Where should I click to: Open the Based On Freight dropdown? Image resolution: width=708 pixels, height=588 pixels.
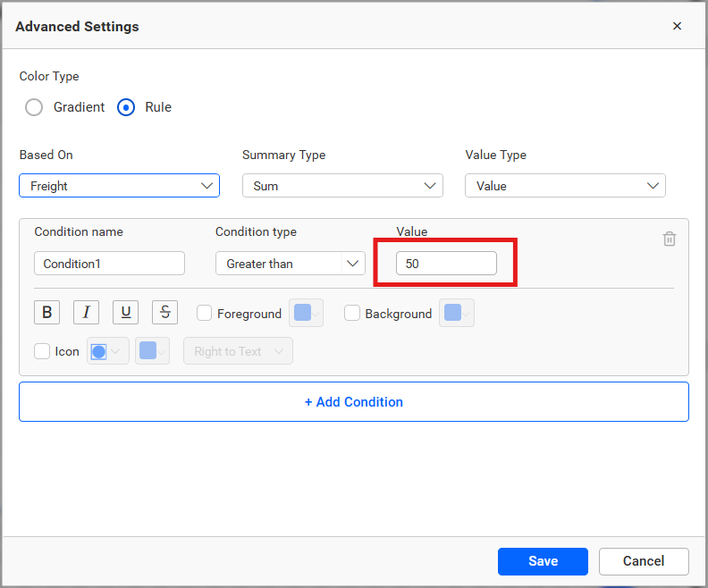point(119,186)
